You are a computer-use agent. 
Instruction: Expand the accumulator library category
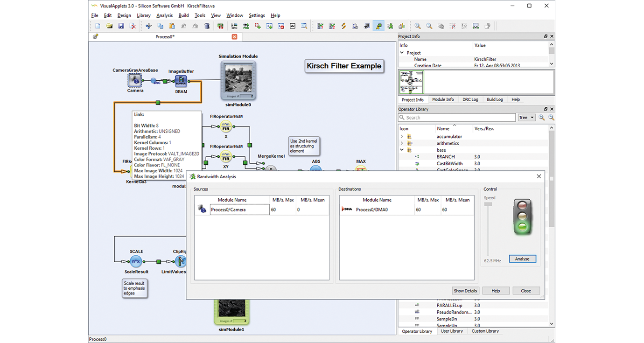point(402,137)
